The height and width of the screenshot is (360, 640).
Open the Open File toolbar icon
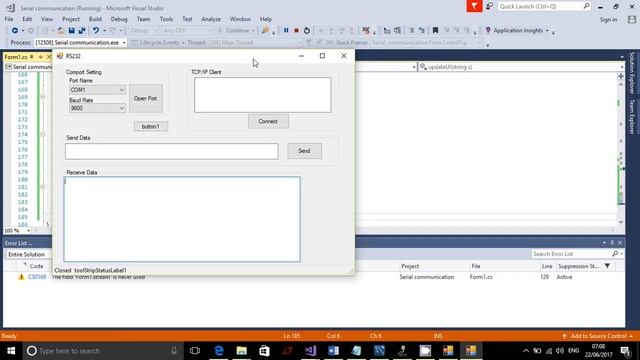(x=61, y=31)
